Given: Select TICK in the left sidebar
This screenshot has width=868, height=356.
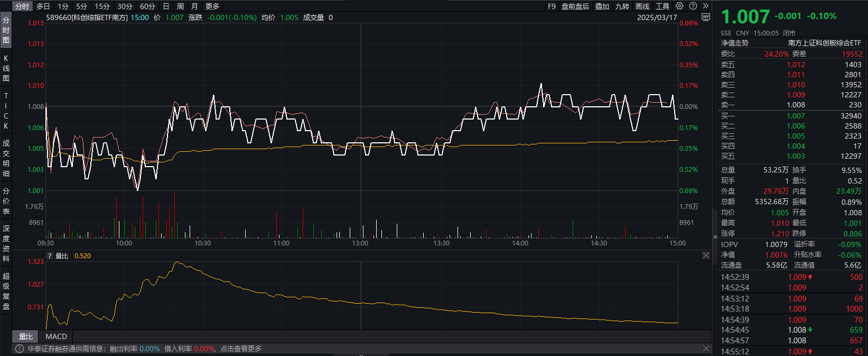Looking at the screenshot, I should point(6,111).
